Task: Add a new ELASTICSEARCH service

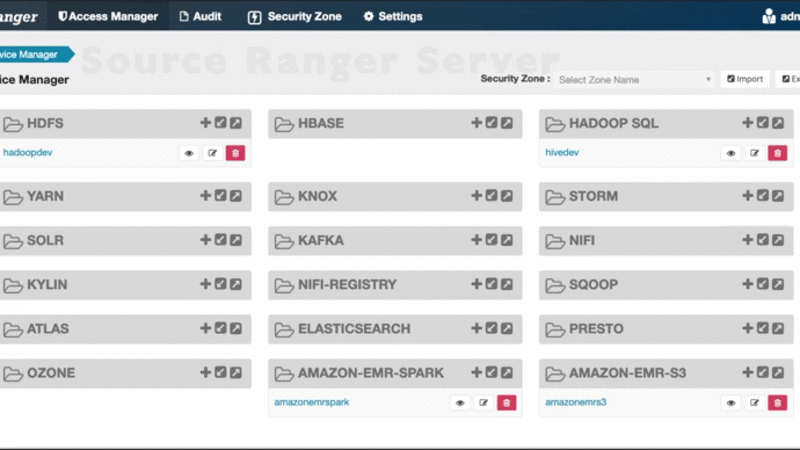Action: [x=477, y=329]
